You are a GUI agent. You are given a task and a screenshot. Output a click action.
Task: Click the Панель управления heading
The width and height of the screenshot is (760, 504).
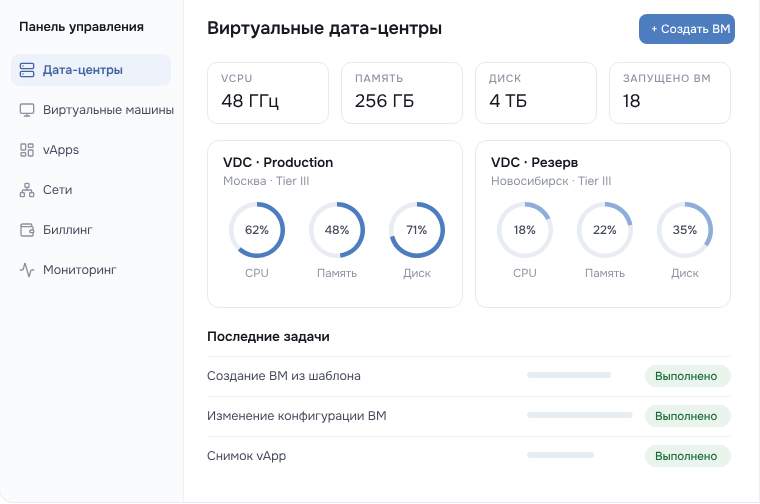coord(81,27)
